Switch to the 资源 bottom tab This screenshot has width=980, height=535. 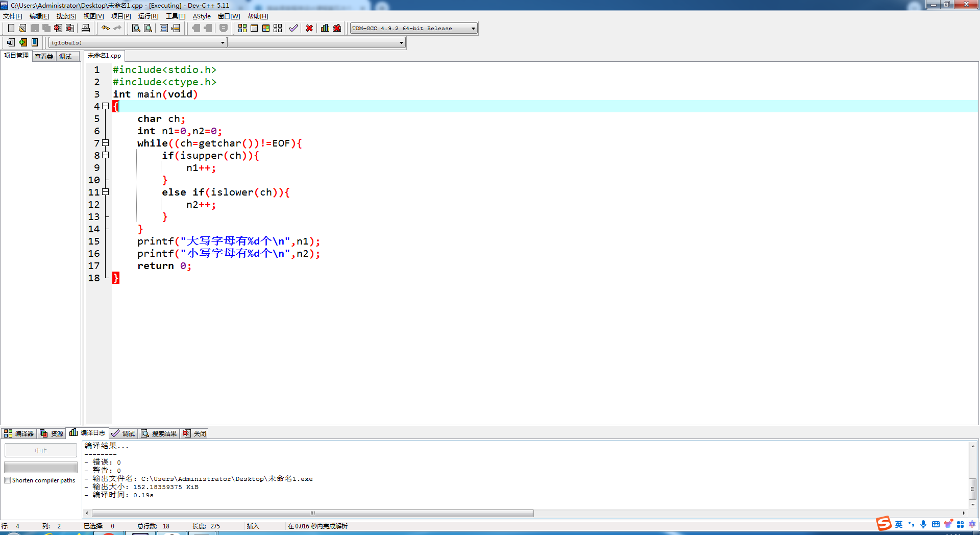[x=52, y=433]
